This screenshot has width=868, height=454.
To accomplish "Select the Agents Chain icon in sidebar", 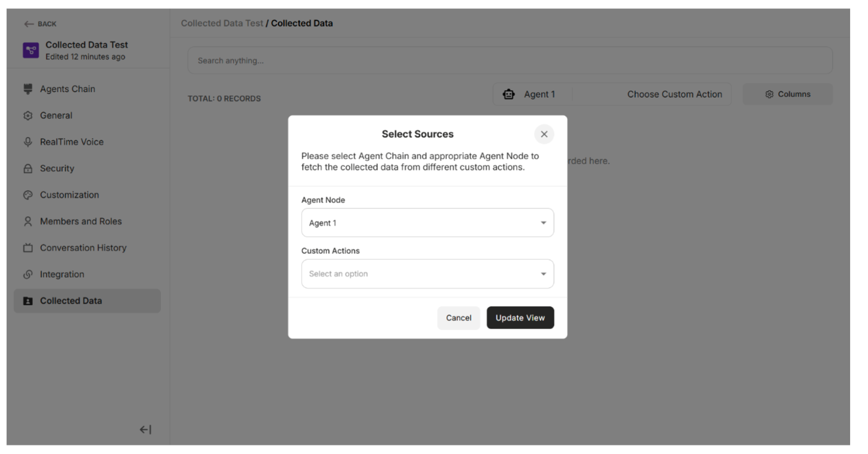I will tap(28, 89).
